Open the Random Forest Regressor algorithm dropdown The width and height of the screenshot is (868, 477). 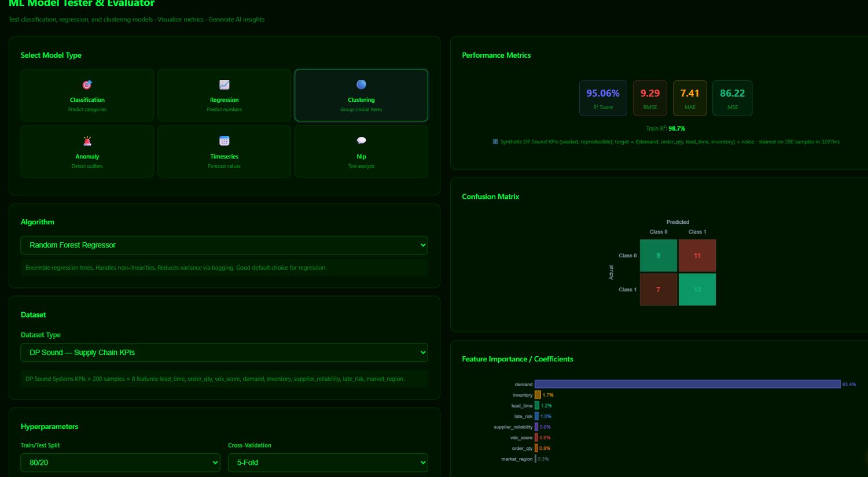coord(224,245)
